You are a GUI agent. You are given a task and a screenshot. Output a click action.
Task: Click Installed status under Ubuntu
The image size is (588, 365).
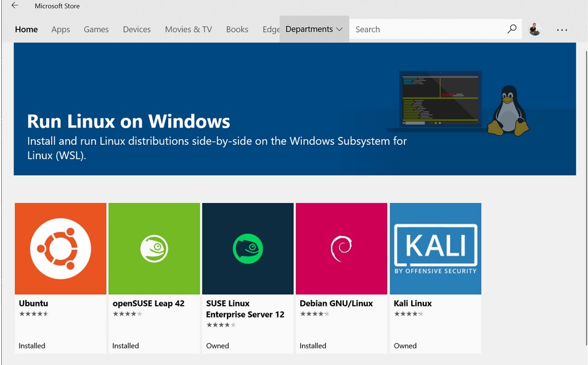pos(32,345)
